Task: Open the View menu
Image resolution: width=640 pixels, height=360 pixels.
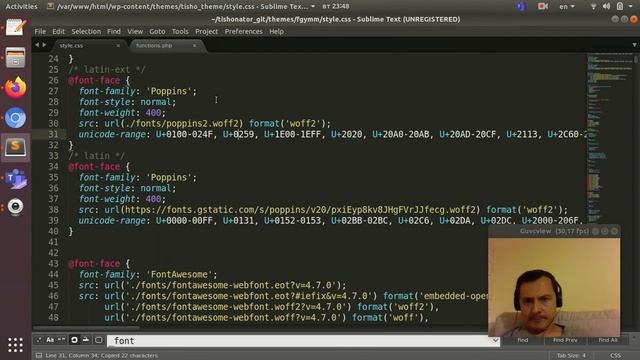Action: (x=135, y=31)
